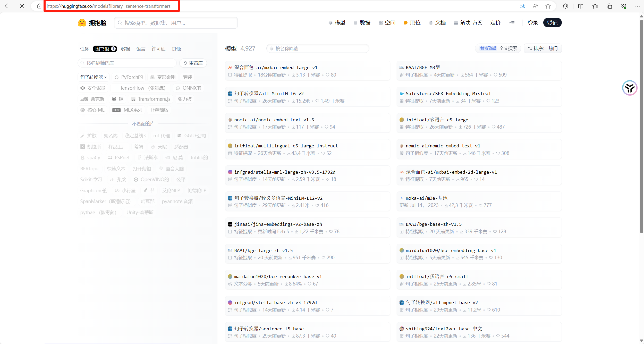Stop page loading X button
Screen dimensions: 644x344
pos(22,6)
